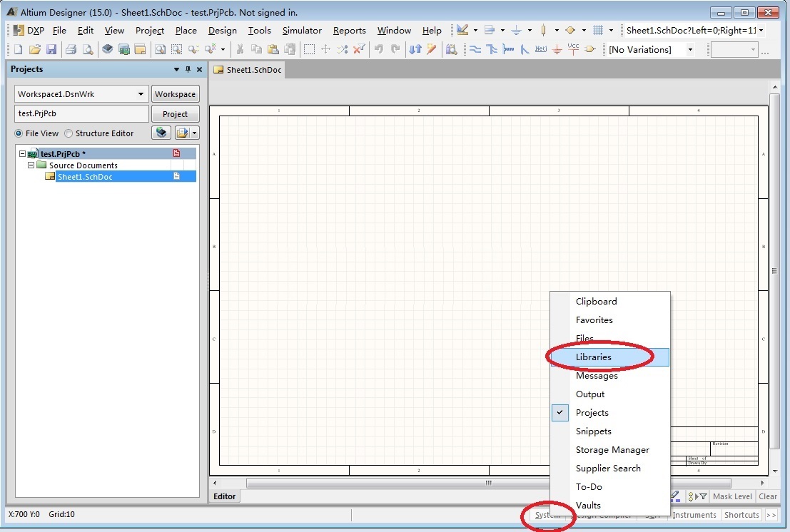
Task: Select the Structure Editor radio button
Action: [x=69, y=133]
